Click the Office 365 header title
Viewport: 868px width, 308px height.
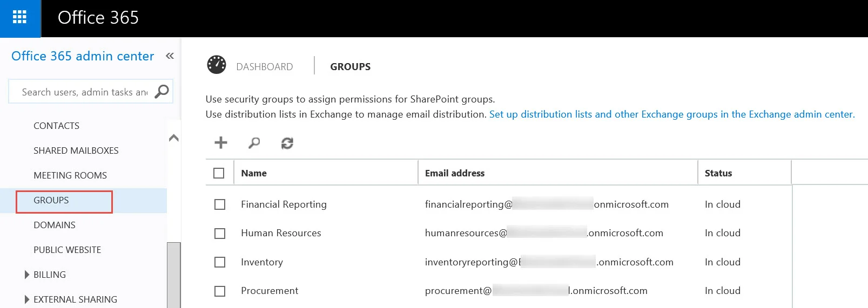(98, 18)
